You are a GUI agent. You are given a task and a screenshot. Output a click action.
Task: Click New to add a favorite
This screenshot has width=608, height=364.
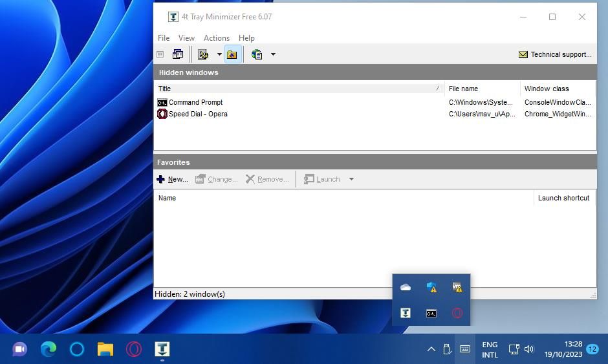coord(172,179)
